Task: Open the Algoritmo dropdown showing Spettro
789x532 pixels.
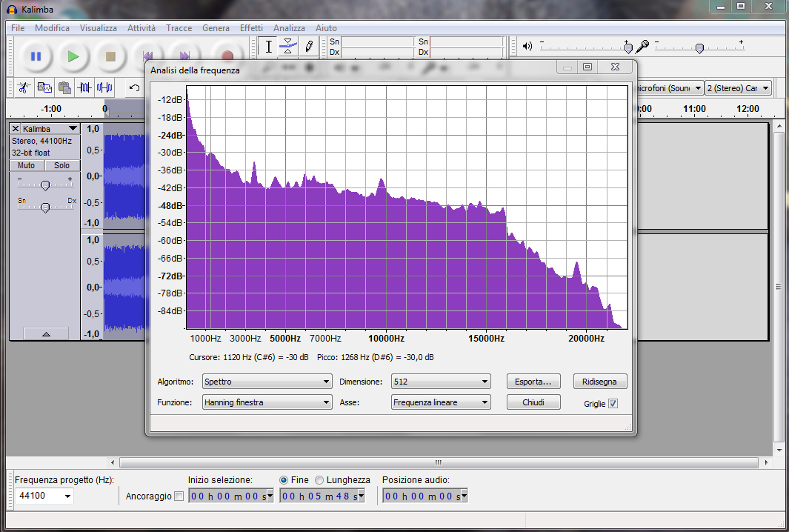Action: [267, 382]
